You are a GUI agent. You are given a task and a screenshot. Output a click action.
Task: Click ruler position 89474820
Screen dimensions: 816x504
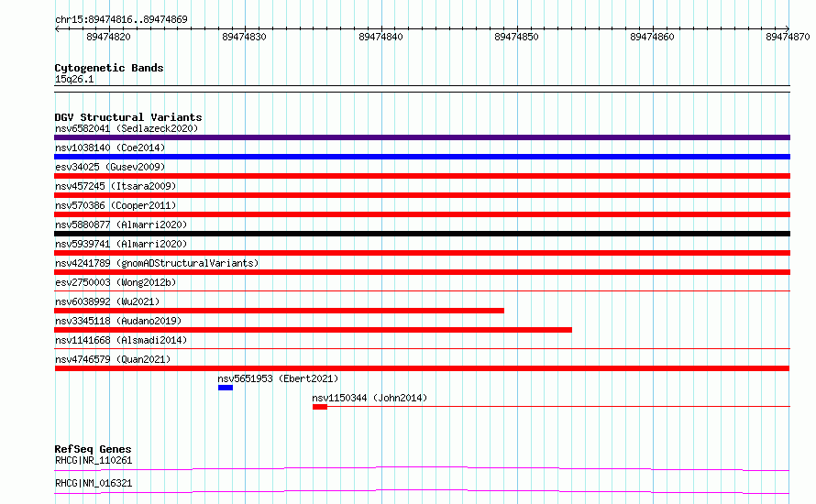109,37
